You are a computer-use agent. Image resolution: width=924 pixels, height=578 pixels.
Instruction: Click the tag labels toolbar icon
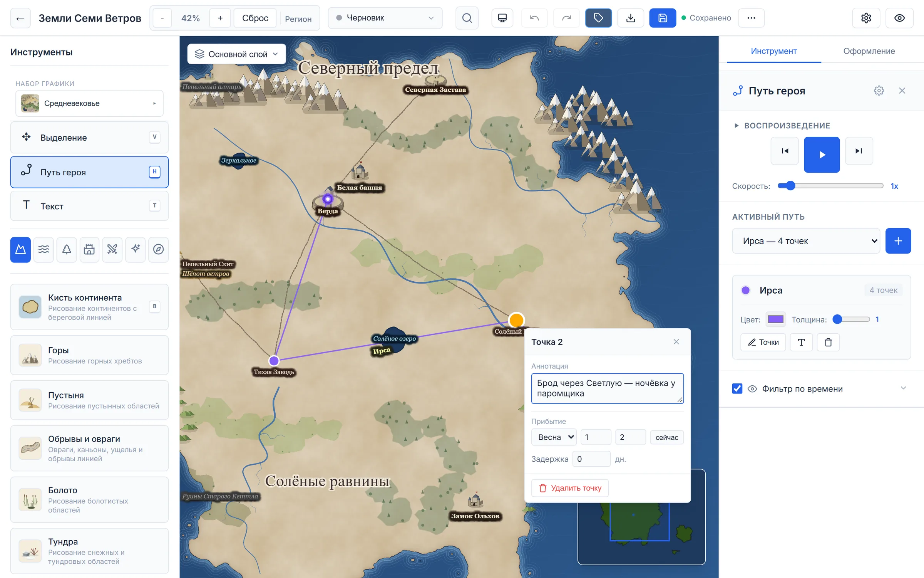[x=598, y=18]
